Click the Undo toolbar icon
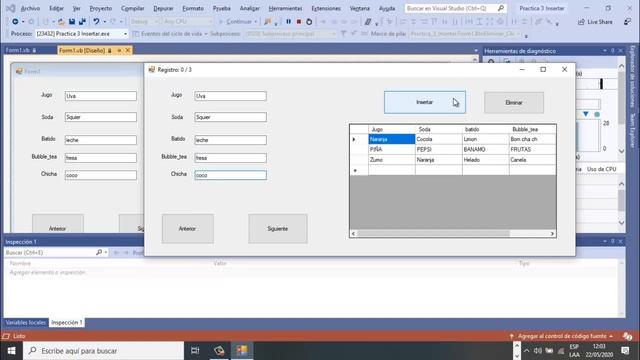640x360 pixels. (96, 22)
